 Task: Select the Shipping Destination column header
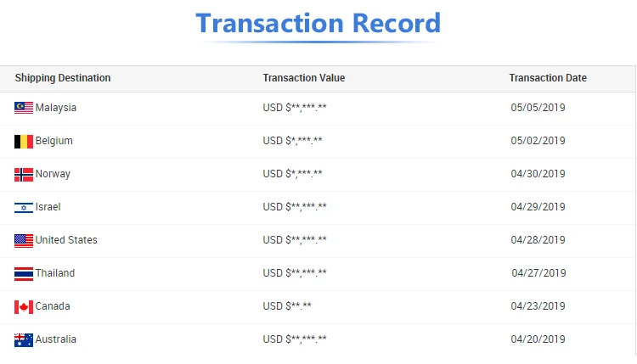pos(63,78)
